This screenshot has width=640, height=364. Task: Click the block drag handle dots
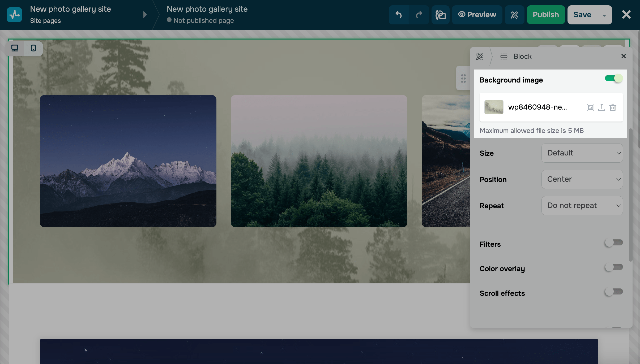463,78
